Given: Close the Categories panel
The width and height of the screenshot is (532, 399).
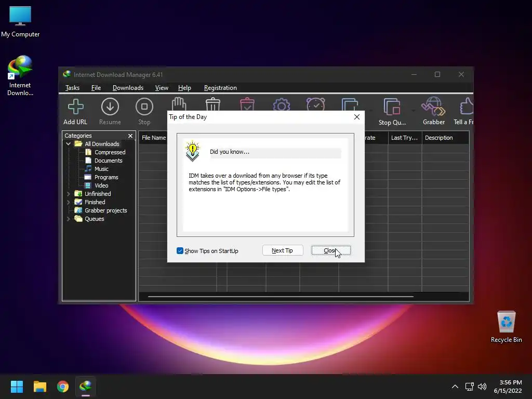Looking at the screenshot, I should tap(130, 136).
